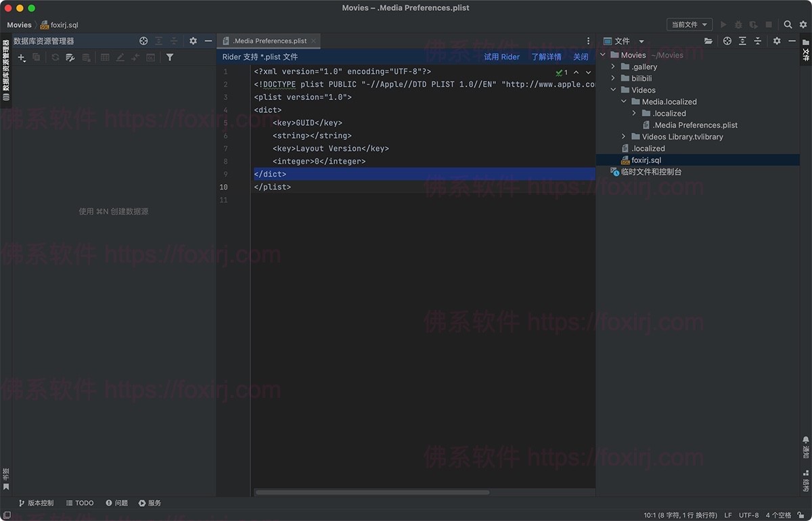The width and height of the screenshot is (812, 521).
Task: Click 了解详情 link in the Rider banner
Action: (545, 57)
